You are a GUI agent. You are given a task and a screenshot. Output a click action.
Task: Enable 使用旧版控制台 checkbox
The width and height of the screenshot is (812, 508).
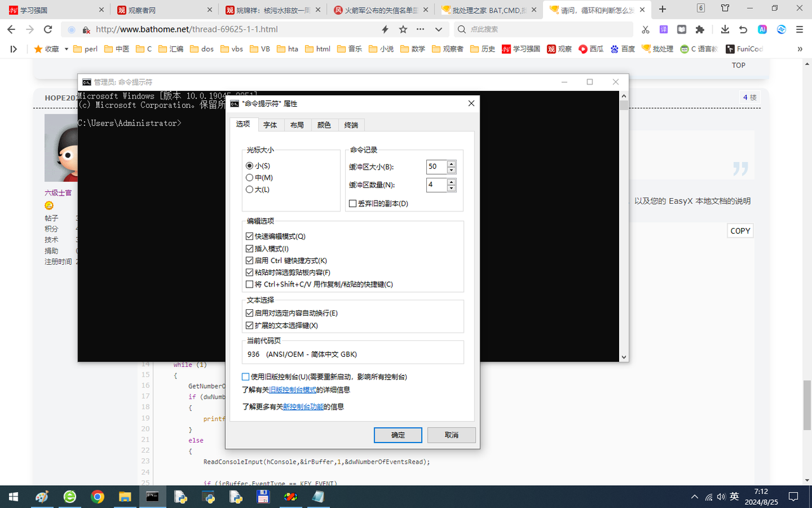pos(245,377)
